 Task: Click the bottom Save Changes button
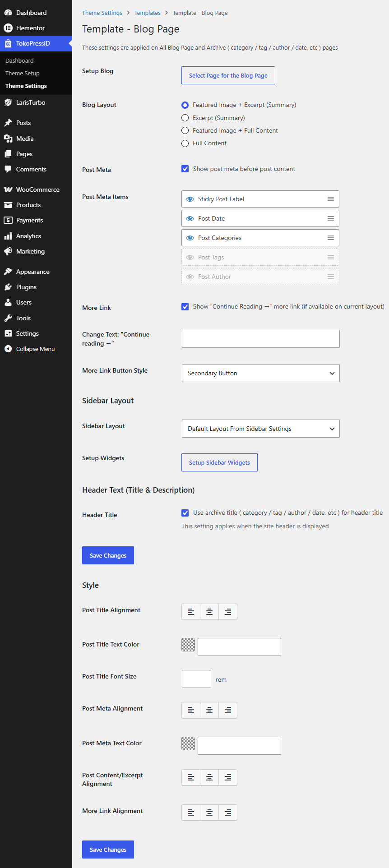click(108, 850)
